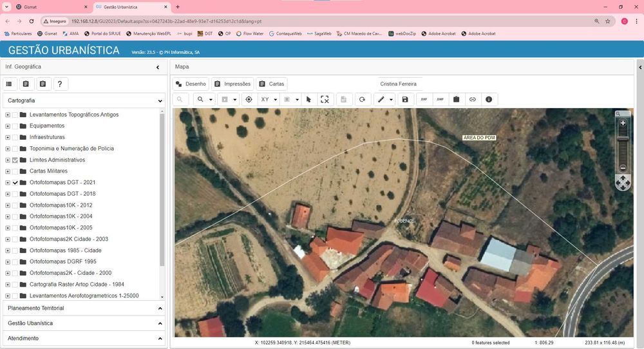This screenshot has height=349, width=644.
Task: Expand the Gestão Ubanística section
Action: coord(84,323)
